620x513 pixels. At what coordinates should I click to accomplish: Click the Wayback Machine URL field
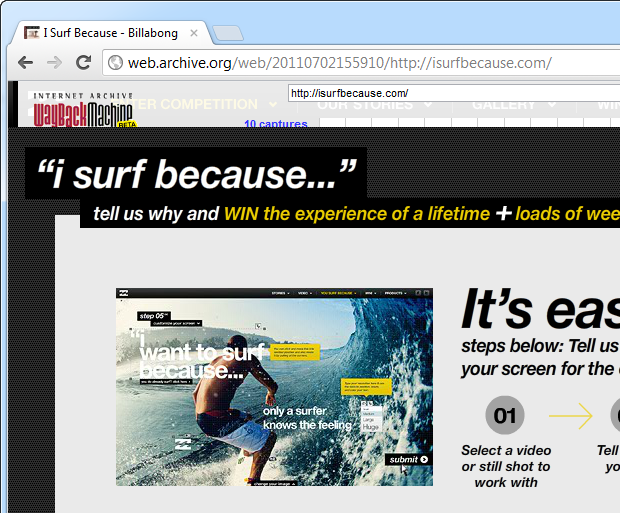(454, 93)
